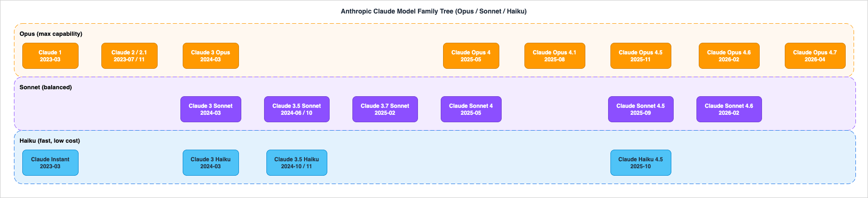Viewport: 868px width, 198px height.
Task: Select the Claude 3.5 Haiku node
Action: click(x=297, y=163)
